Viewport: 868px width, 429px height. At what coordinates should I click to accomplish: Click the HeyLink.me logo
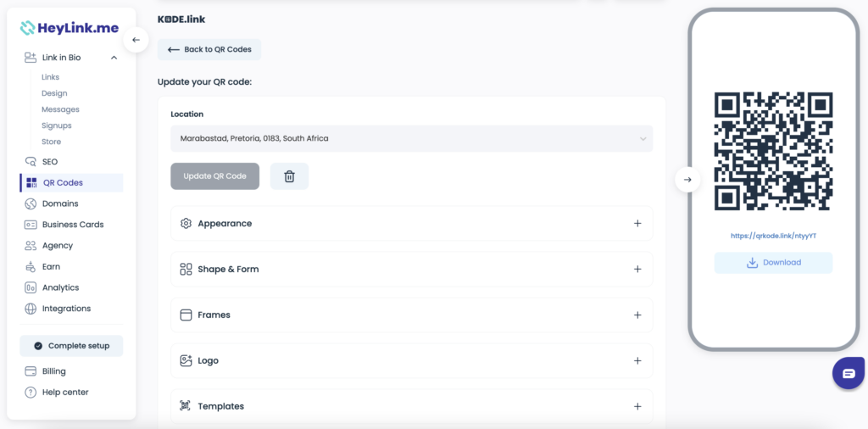click(x=70, y=28)
